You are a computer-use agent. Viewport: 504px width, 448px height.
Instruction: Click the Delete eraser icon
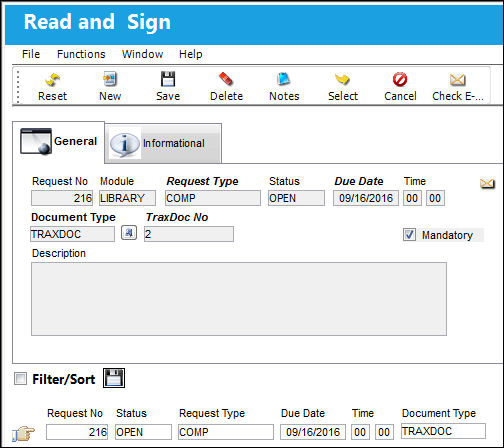tap(226, 79)
